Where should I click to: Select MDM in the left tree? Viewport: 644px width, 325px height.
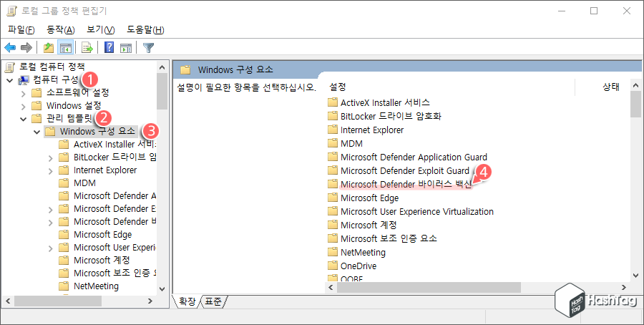click(x=84, y=183)
